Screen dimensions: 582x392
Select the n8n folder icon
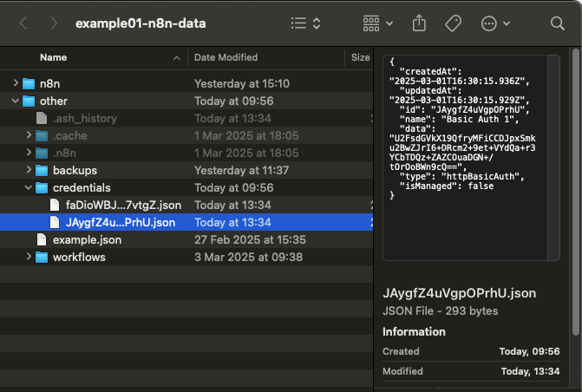coord(29,83)
